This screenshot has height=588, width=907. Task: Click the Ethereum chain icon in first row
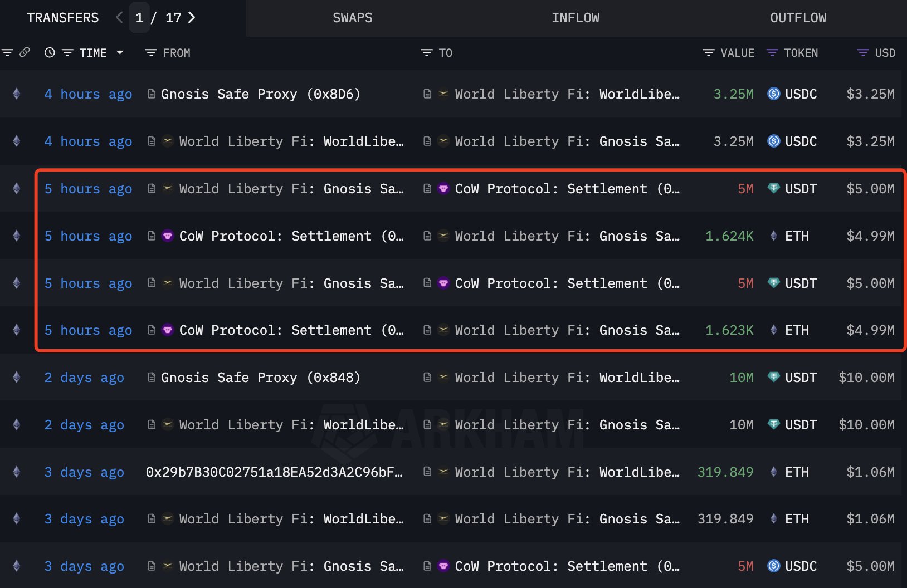[x=17, y=94]
